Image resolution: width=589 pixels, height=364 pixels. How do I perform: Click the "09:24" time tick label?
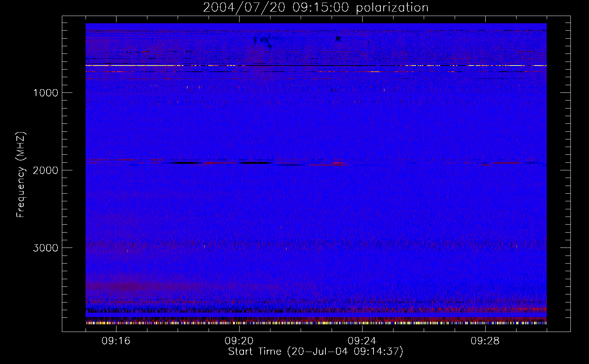(362, 341)
